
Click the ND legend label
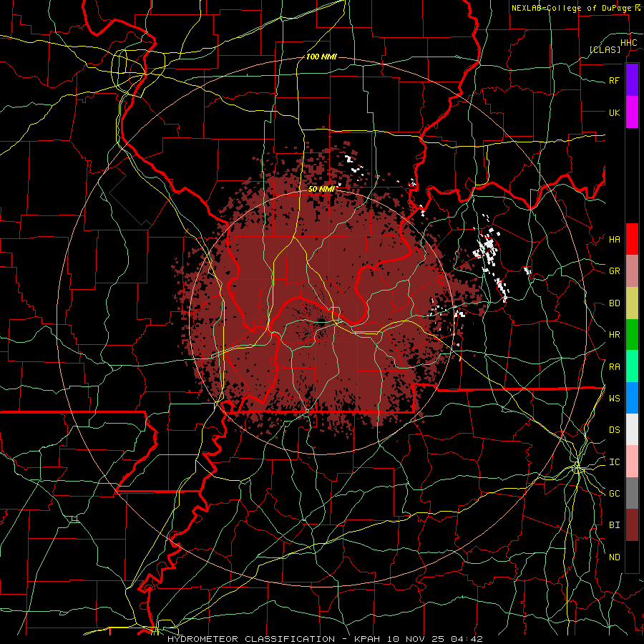click(614, 557)
